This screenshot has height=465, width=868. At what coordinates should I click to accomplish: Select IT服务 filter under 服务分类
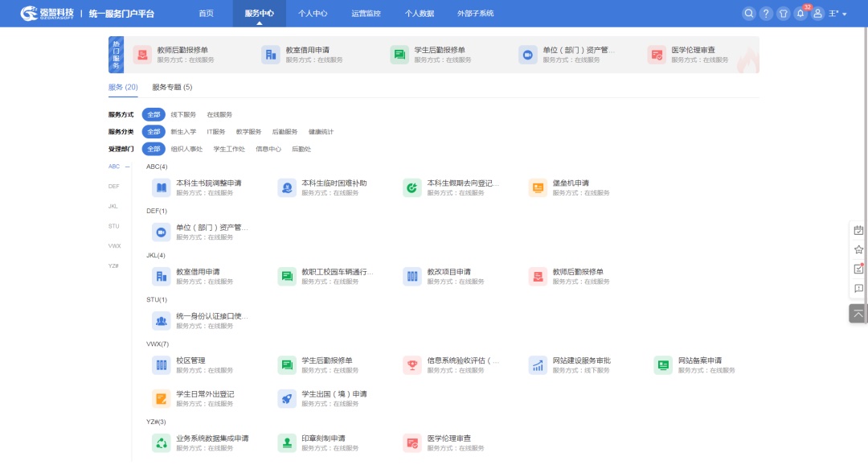tap(216, 132)
